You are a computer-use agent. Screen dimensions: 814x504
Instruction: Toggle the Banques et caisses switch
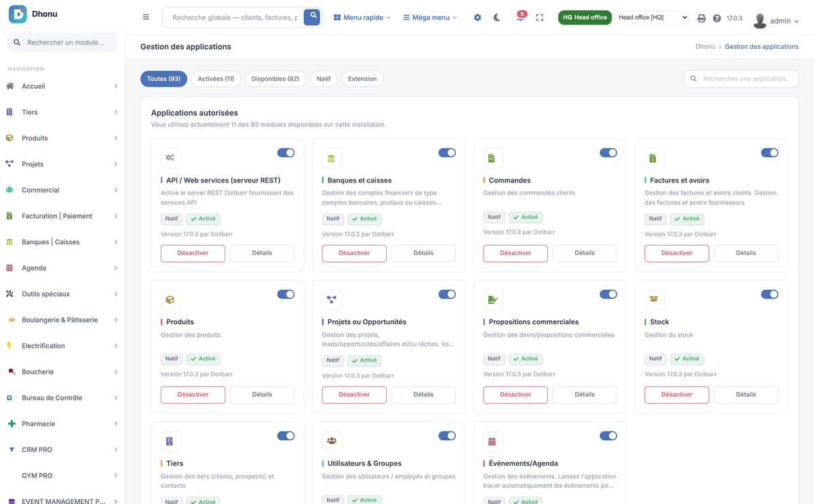point(447,153)
